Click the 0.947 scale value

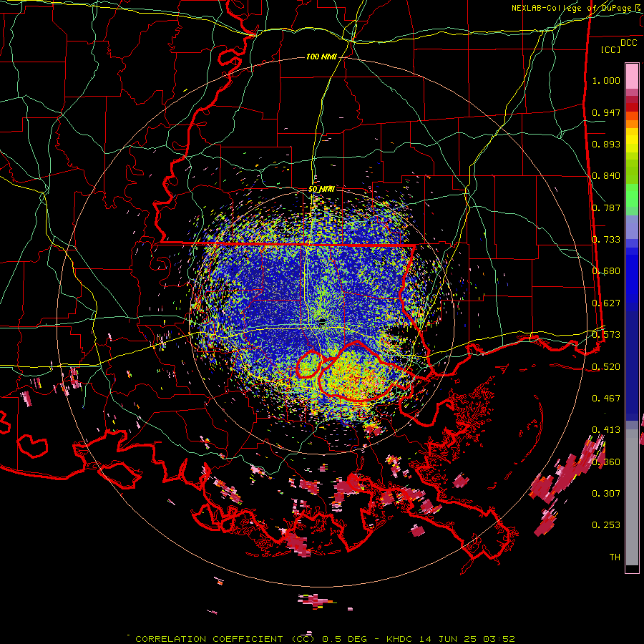coord(606,112)
